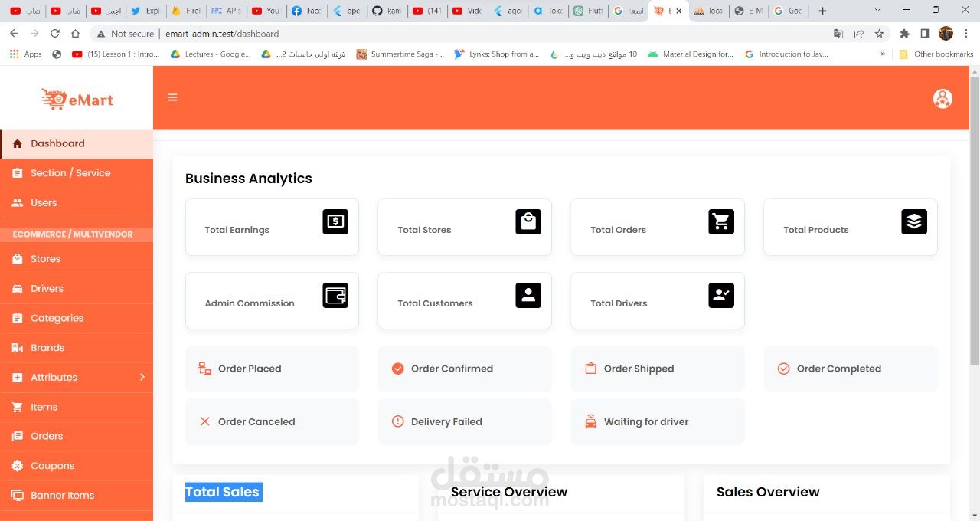Go to Categories in the sidebar
This screenshot has width=980, height=521.
tap(77, 318)
